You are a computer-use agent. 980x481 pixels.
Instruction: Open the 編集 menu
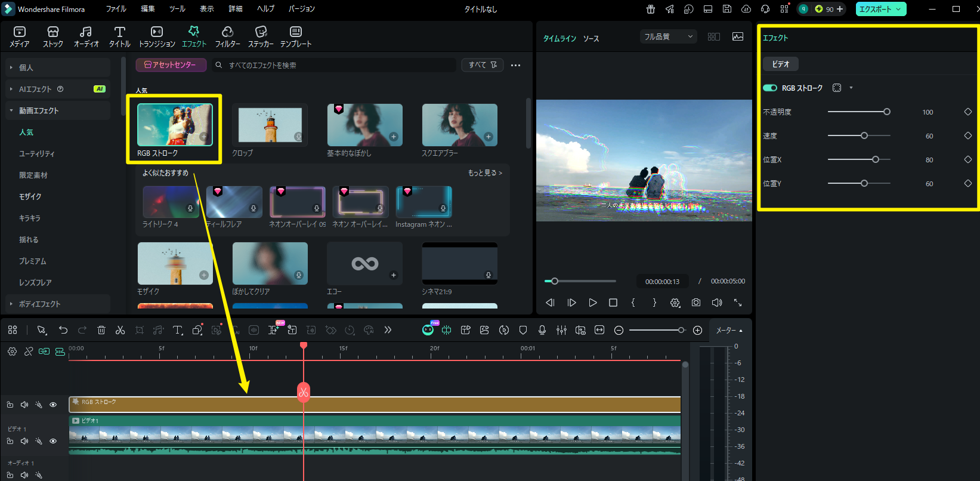pos(148,9)
